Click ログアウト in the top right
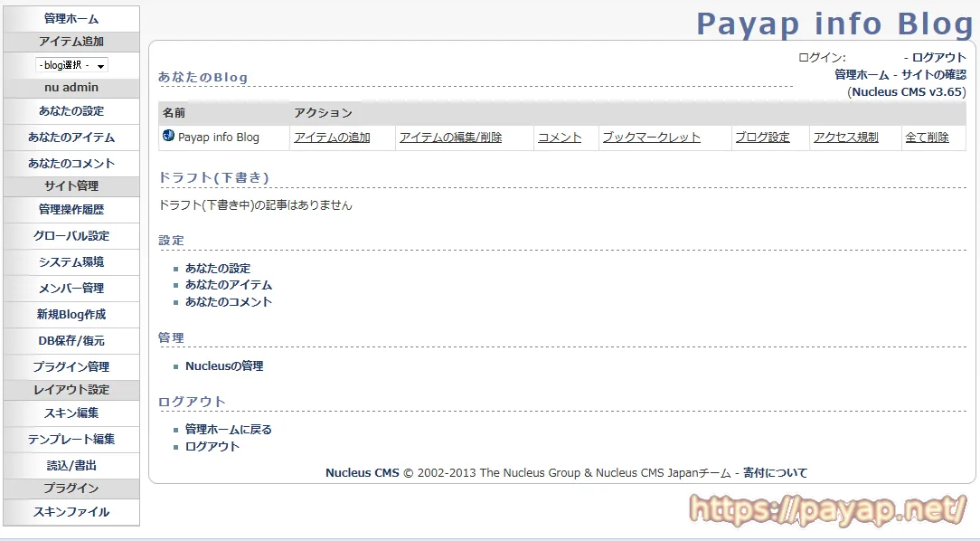 (x=938, y=58)
